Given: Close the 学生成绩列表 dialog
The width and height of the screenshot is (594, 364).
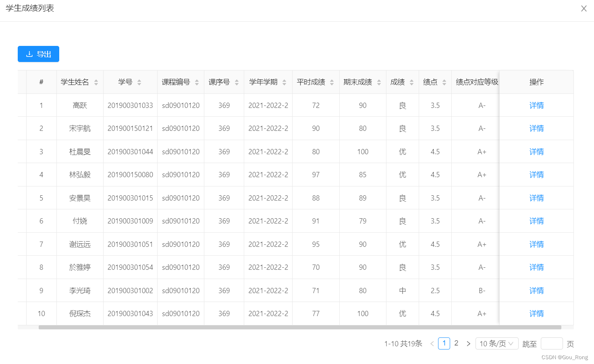Looking at the screenshot, I should (x=584, y=8).
